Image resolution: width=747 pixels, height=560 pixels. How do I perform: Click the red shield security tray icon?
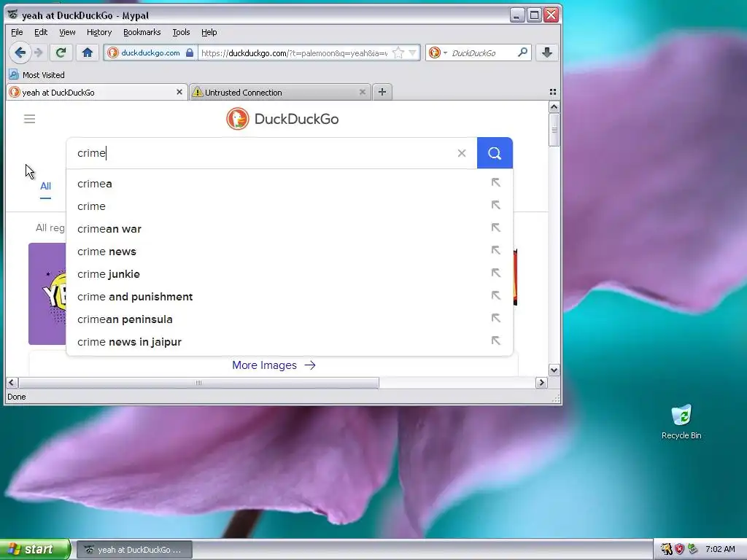(679, 549)
